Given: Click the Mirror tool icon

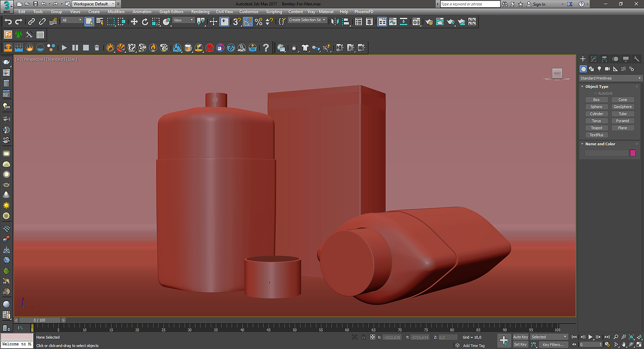Looking at the screenshot, I should (x=335, y=22).
